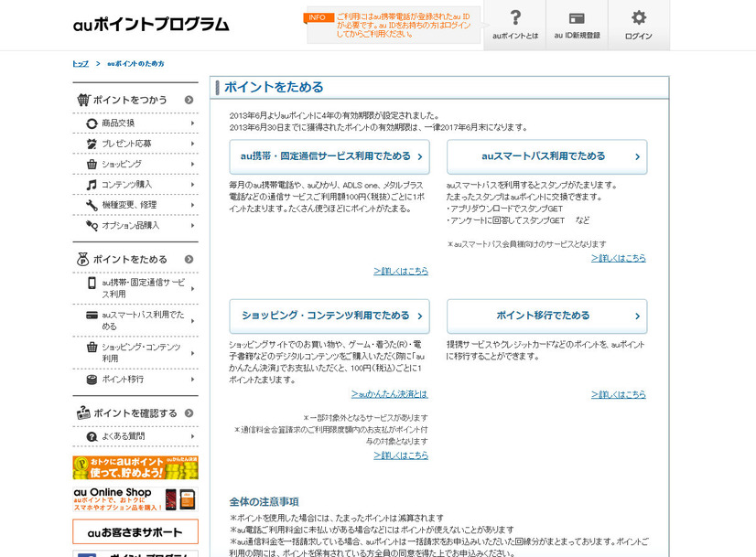Click the orange INFO label
The height and width of the screenshot is (557, 756).
(x=317, y=17)
